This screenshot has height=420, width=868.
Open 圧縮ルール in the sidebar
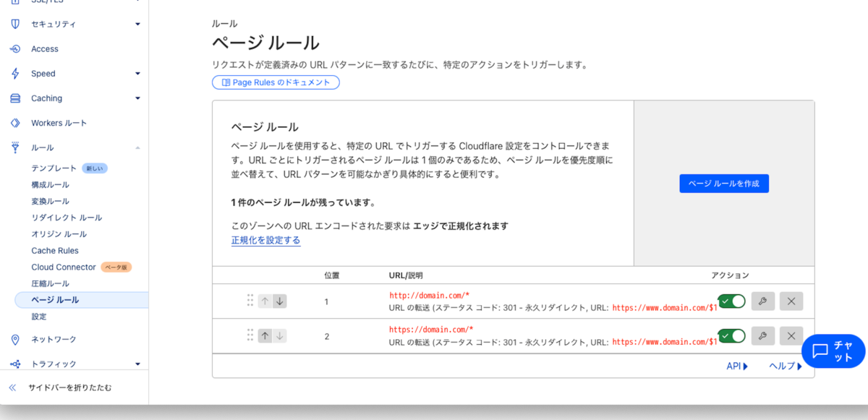pos(51,283)
